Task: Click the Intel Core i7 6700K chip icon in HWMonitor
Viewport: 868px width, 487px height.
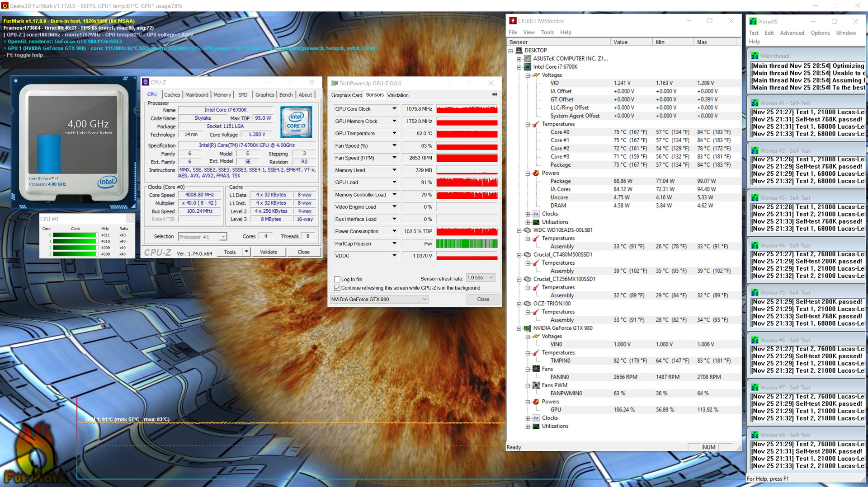Action: coord(527,67)
